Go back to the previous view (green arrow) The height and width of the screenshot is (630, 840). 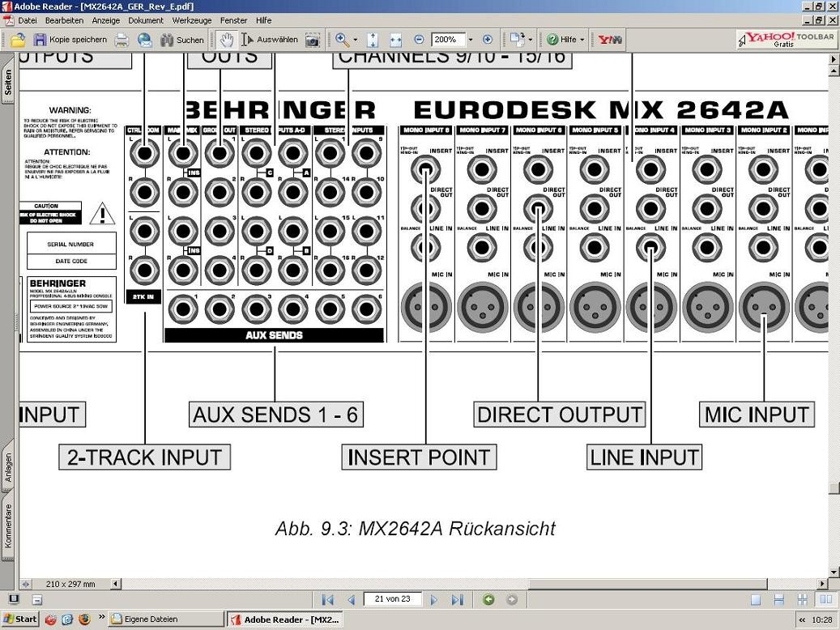click(x=488, y=599)
